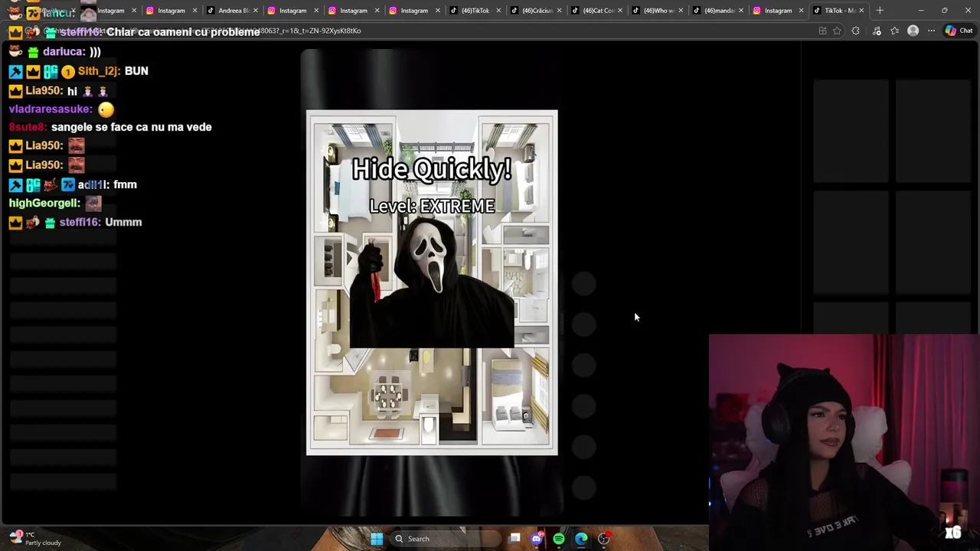Open Task View from the taskbar

click(x=514, y=539)
